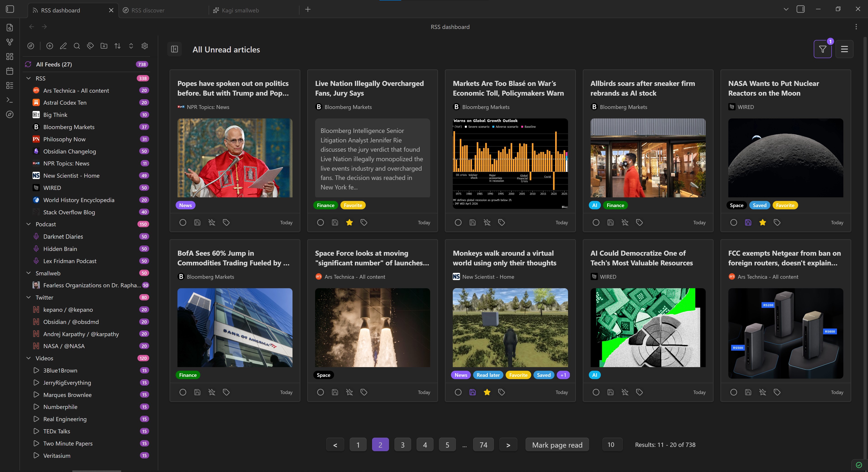Click tag icon on Popes politics article card
Viewport: 868px width, 472px height.
coord(226,222)
